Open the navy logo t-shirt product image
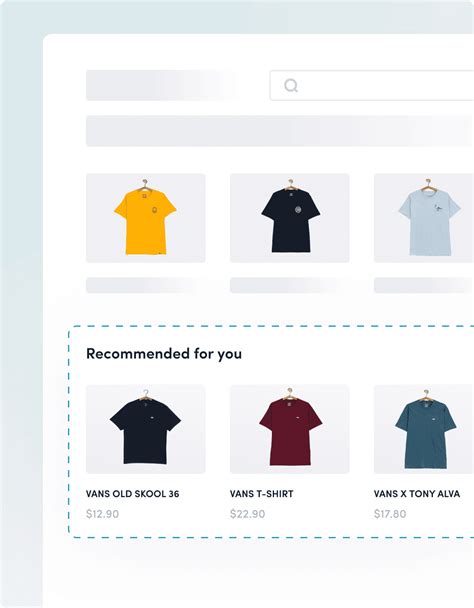Viewport: 474px width, 608px height. [290, 218]
